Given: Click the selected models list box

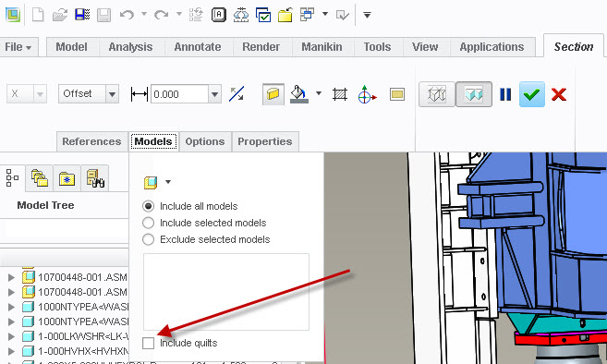Looking at the screenshot, I should point(226,292).
